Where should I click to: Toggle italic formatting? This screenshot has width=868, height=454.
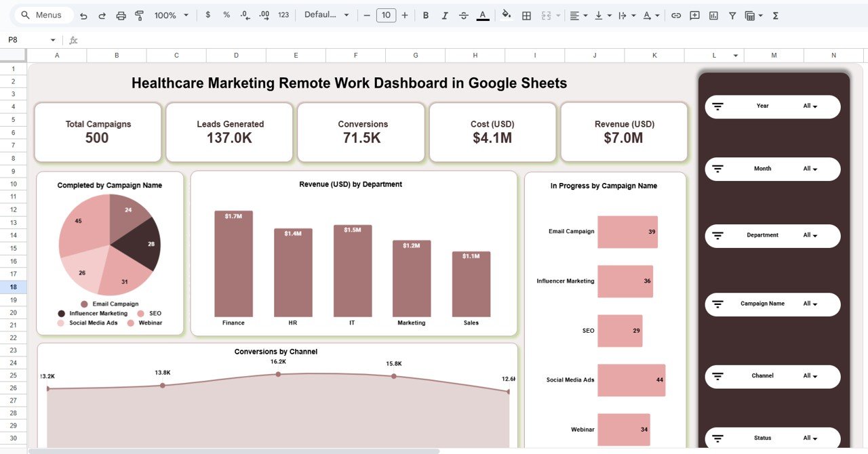[x=444, y=14]
